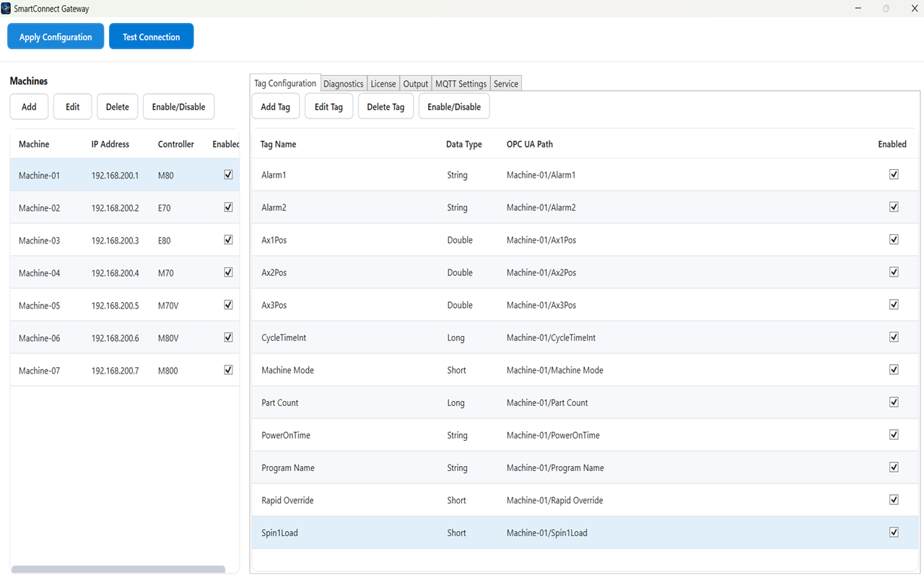Add a new machine with the Add button
This screenshot has width=924, height=578.
tap(29, 107)
